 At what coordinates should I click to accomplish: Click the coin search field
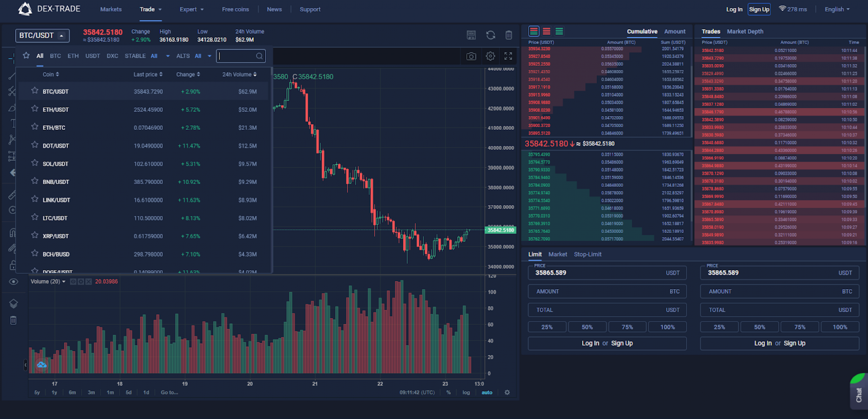241,56
